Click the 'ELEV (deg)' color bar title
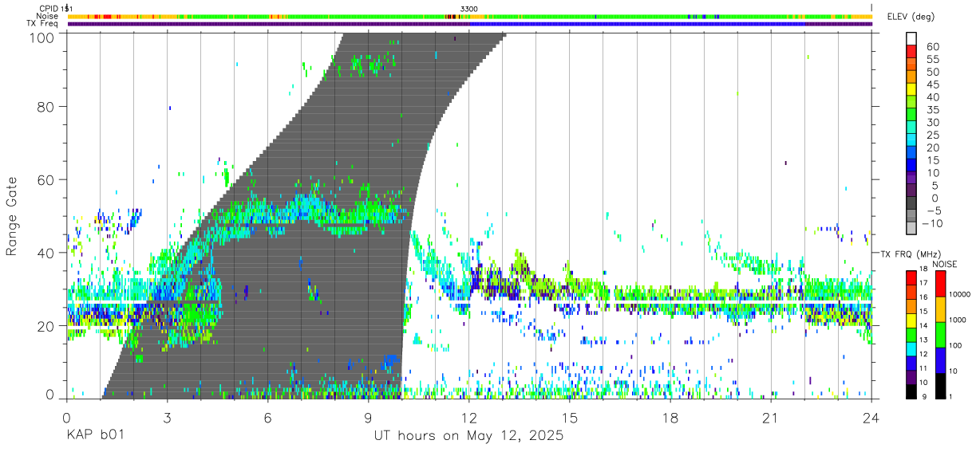 click(x=911, y=17)
